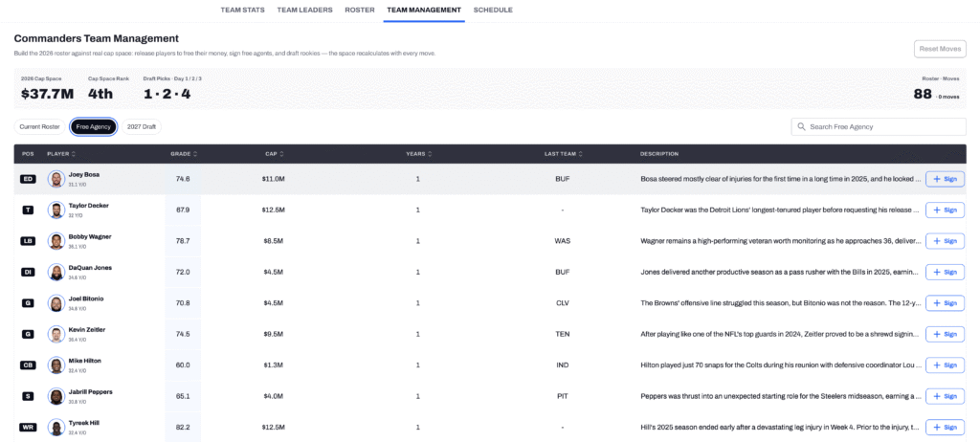Viewport: 980px width, 442px height.
Task: Sort table by Player column
Action: point(61,154)
